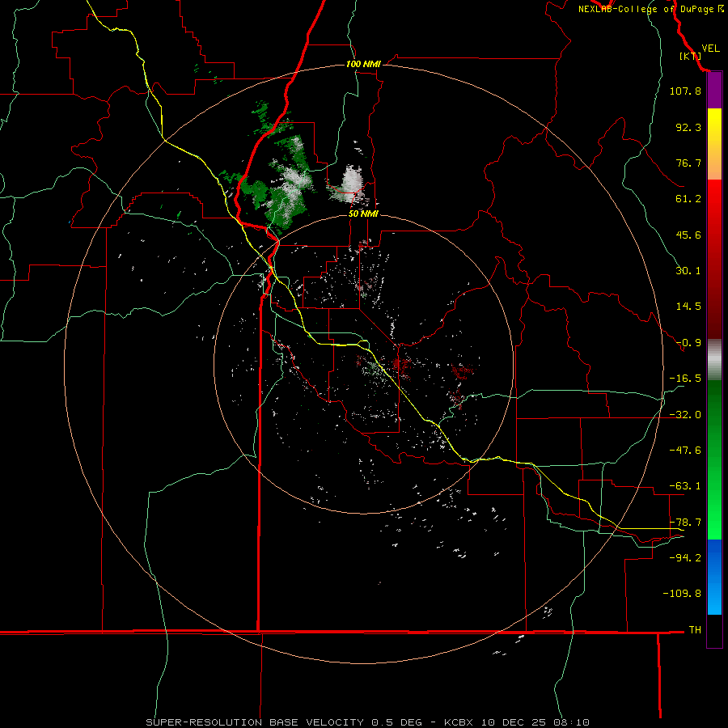Viewport: 728px width, 728px height.
Task: Click the -63.1 scale value
Action: pyautogui.click(x=685, y=486)
